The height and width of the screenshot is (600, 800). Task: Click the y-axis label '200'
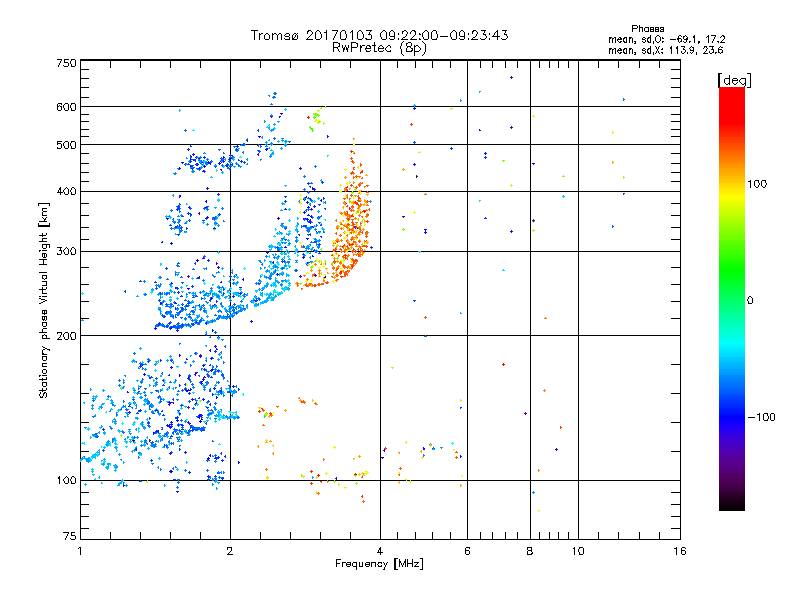66,336
